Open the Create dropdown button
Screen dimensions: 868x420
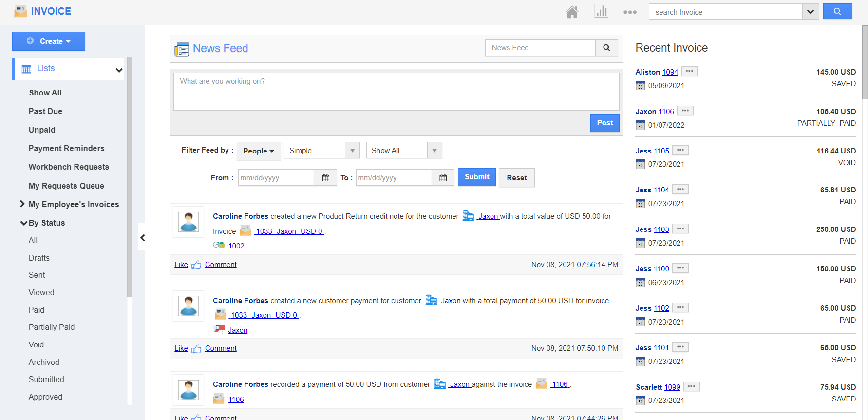click(x=49, y=41)
